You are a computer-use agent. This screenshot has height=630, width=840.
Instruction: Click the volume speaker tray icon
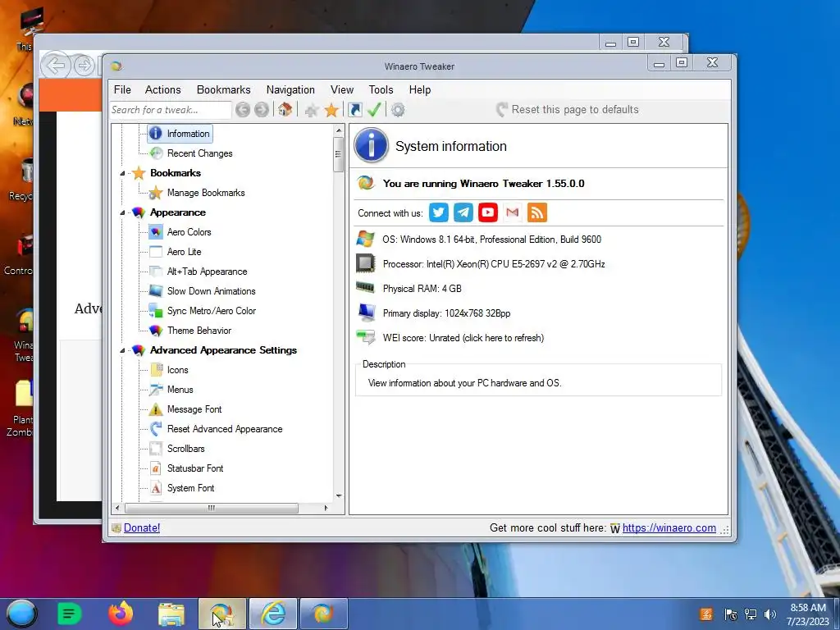point(770,614)
